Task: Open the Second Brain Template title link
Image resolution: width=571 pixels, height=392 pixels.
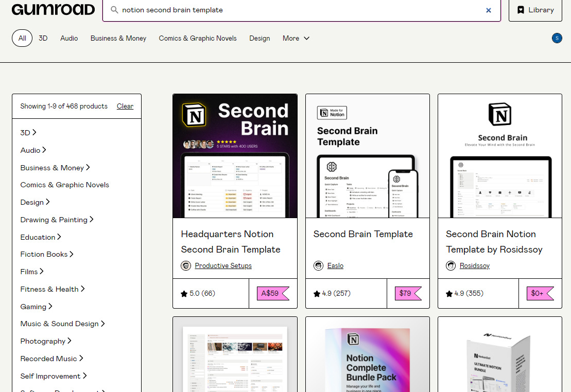Action: click(x=363, y=234)
